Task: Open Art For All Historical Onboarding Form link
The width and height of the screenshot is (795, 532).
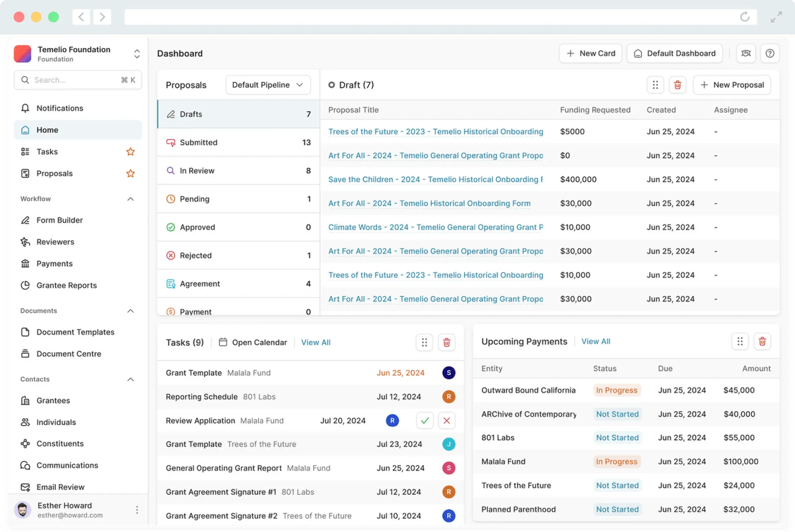Action: (x=429, y=203)
